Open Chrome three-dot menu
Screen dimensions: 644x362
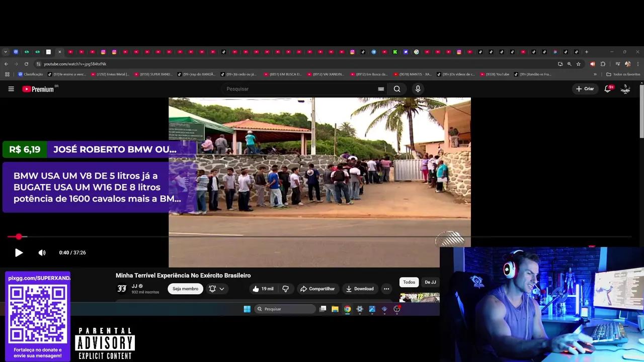coord(638,64)
